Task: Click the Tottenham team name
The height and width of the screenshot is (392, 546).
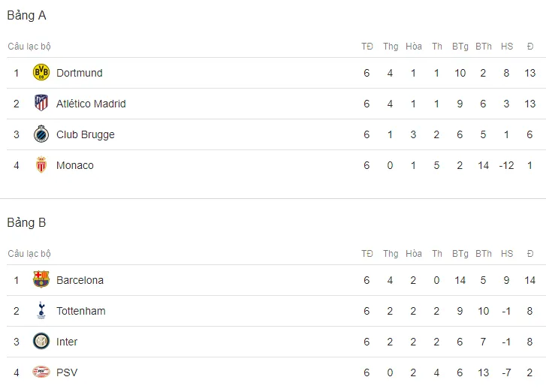Action: pos(81,311)
